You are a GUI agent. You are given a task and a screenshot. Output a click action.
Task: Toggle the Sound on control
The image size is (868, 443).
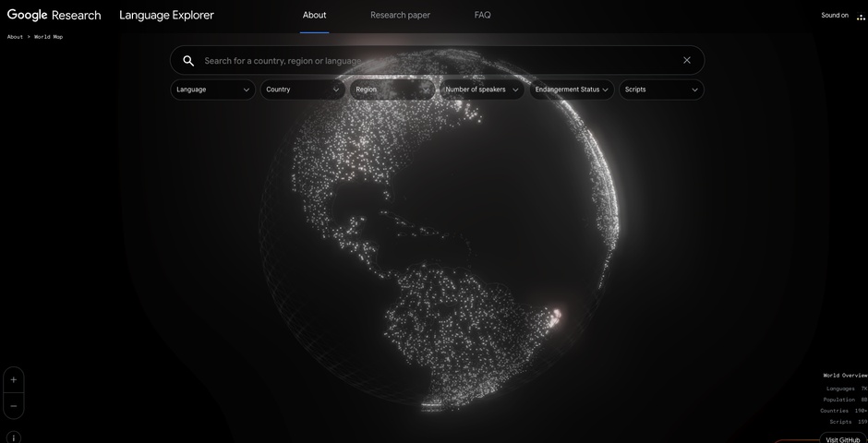(x=834, y=16)
